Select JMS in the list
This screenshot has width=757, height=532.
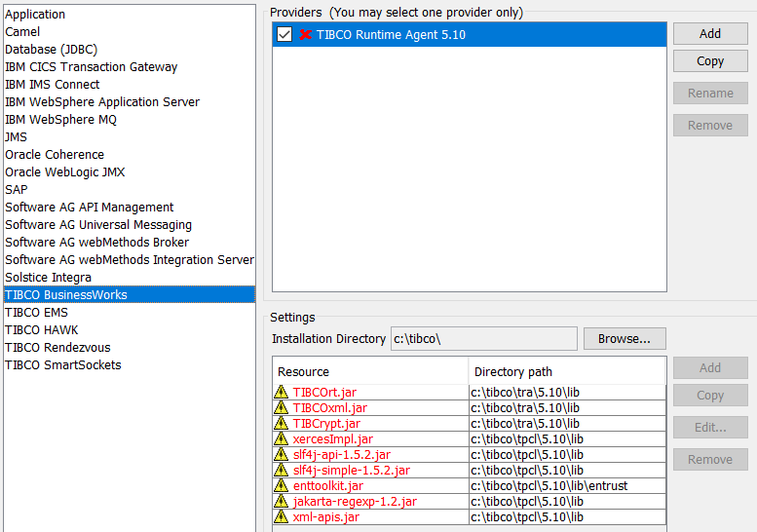(130, 137)
